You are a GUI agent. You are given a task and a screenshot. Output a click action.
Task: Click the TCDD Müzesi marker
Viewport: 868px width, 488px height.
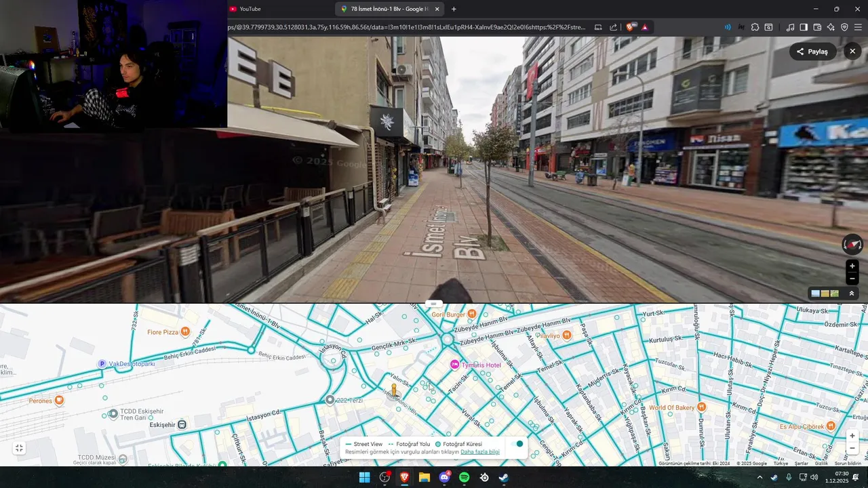tap(122, 460)
